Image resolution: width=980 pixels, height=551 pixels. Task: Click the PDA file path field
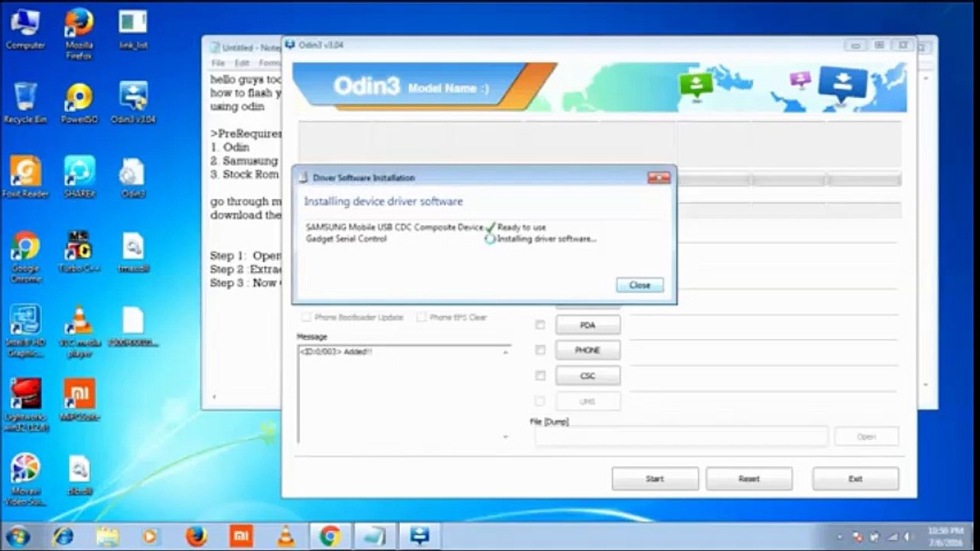tap(763, 326)
